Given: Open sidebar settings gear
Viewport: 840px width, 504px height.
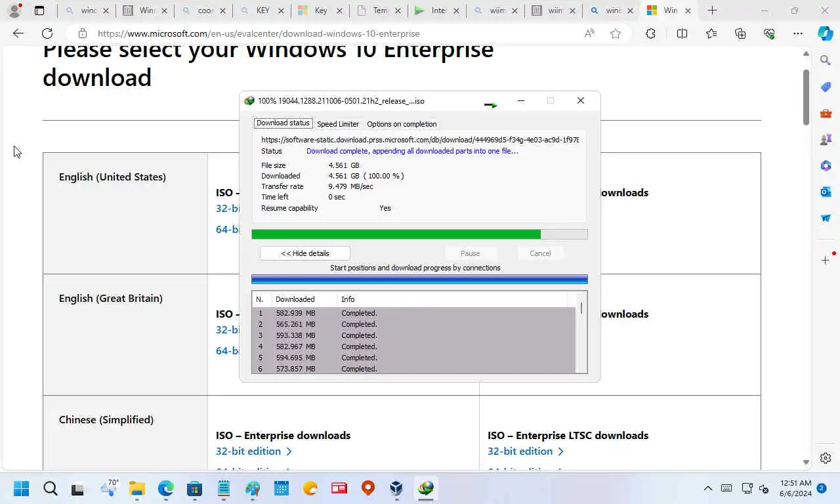Looking at the screenshot, I should coord(826,458).
